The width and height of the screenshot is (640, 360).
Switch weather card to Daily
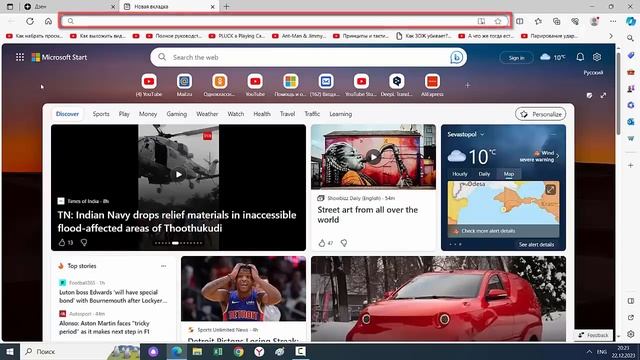coord(484,174)
